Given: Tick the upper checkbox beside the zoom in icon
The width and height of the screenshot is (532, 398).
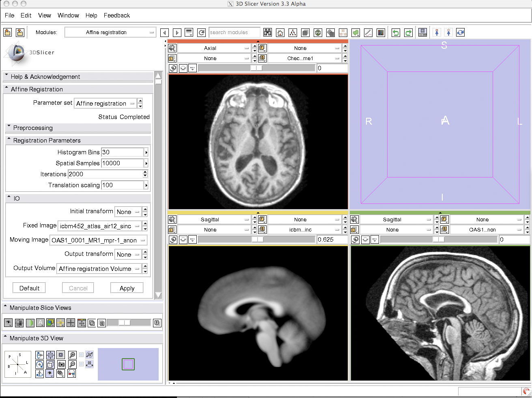Looking at the screenshot, I should pos(82,355).
